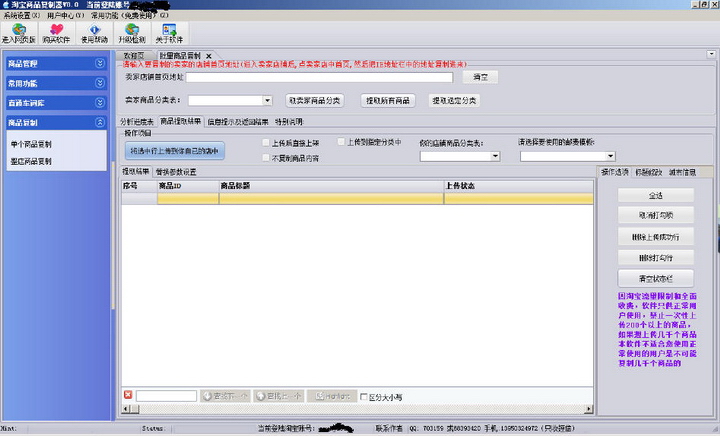Image resolution: width=720 pixels, height=436 pixels.
Task: Switch to the 信息提示及返回结果 tab
Action: (x=238, y=121)
